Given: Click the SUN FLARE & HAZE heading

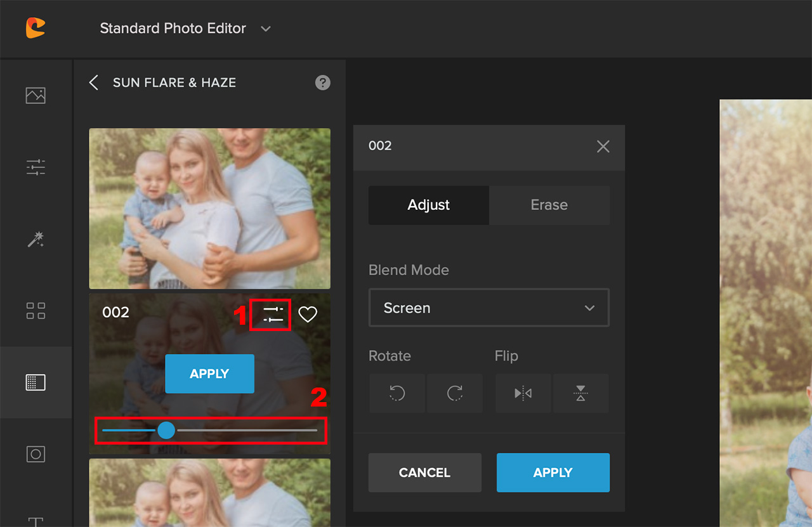Looking at the screenshot, I should point(174,82).
